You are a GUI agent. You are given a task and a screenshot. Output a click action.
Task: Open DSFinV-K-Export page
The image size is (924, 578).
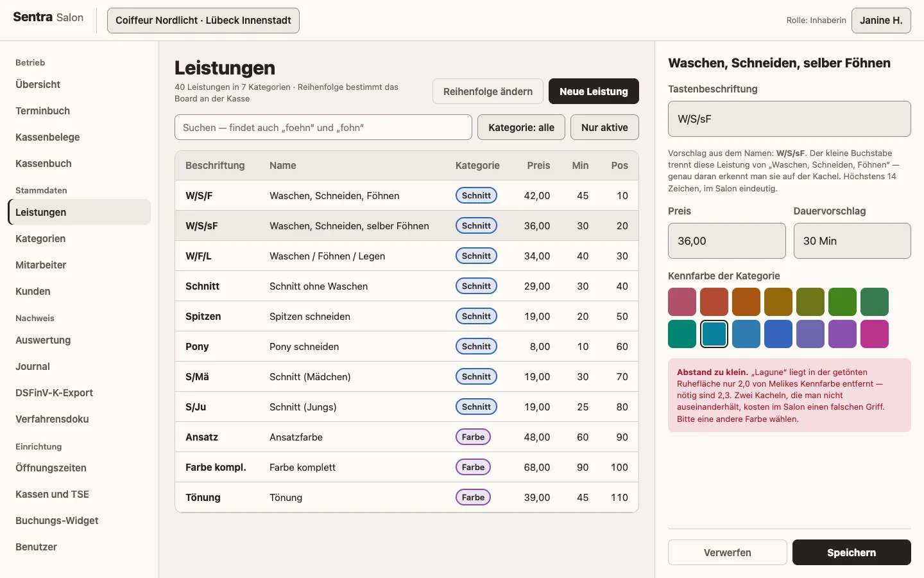[x=79, y=393]
